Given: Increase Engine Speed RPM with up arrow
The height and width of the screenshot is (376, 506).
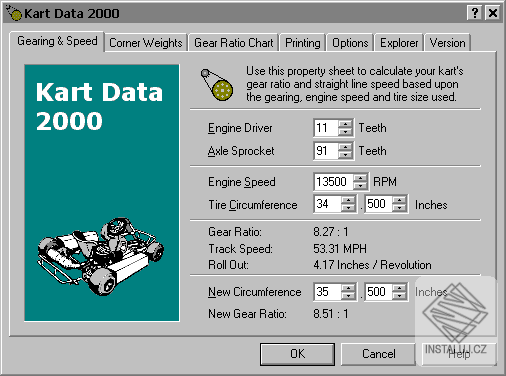Looking at the screenshot, I should click(360, 178).
